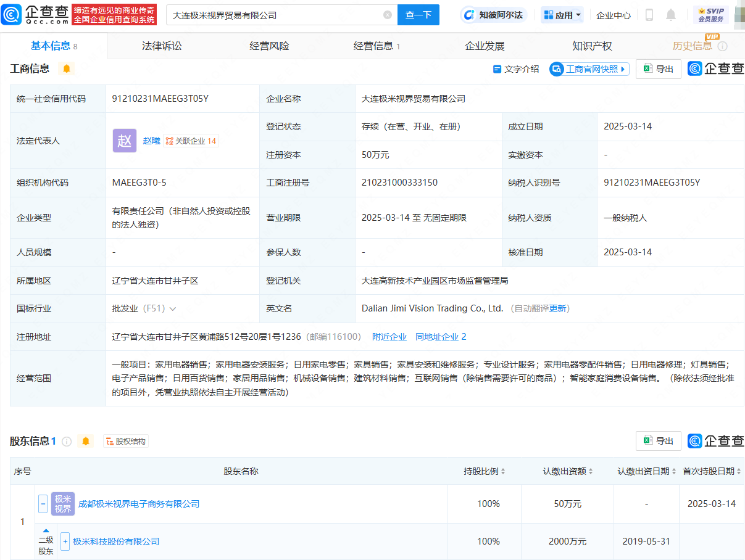
Task: Click bell icon next to 股东信息
Action: pos(86,441)
